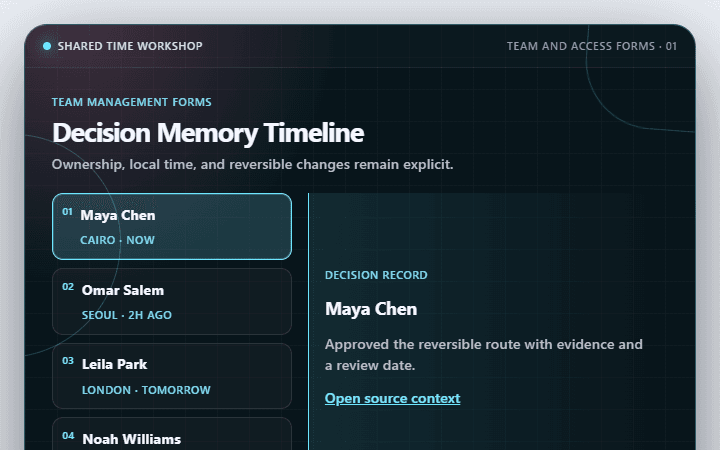The width and height of the screenshot is (720, 450).
Task: Click the London · Tomorrow timestamp
Action: click(x=146, y=390)
